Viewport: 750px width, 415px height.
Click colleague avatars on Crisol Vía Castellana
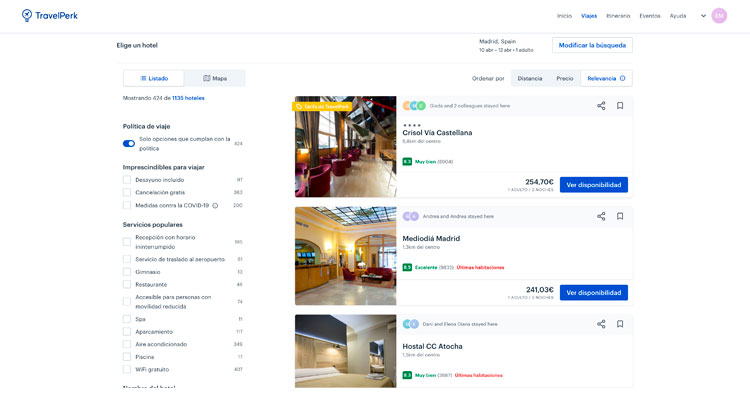pos(414,106)
